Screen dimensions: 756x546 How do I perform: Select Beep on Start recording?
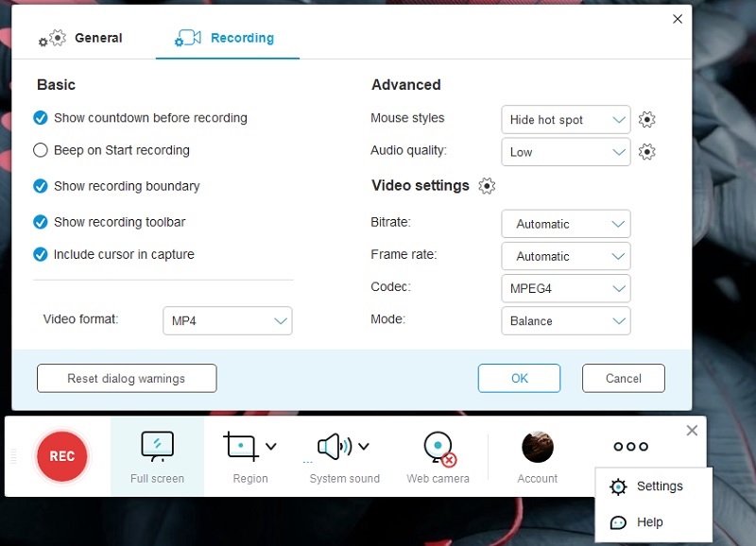(40, 150)
